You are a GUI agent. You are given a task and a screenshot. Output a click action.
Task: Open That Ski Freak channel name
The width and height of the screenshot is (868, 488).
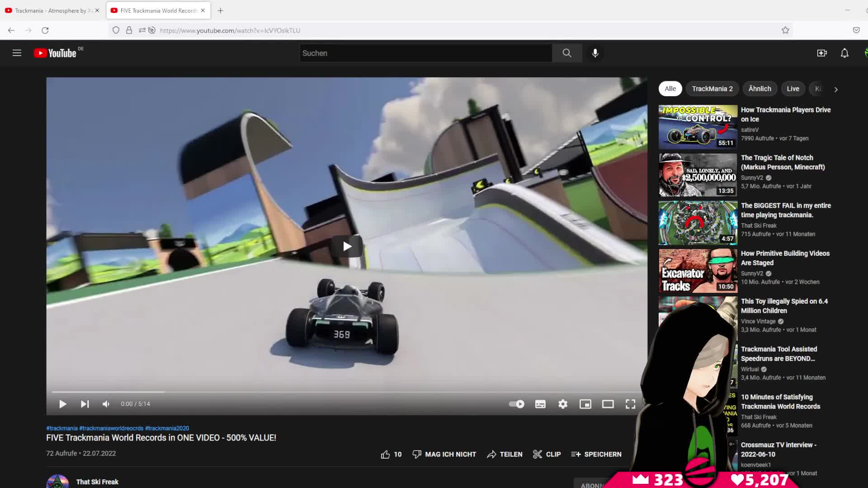click(x=97, y=482)
